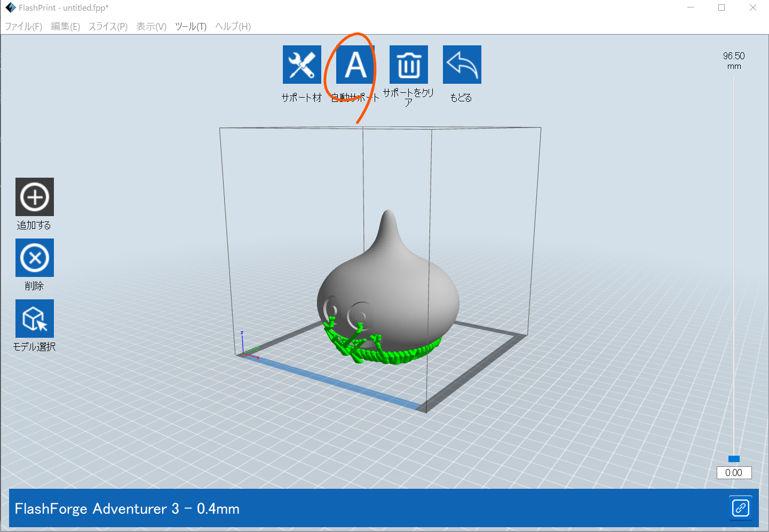
Task: Close the FlashPrint window
Action: pyautogui.click(x=753, y=7)
